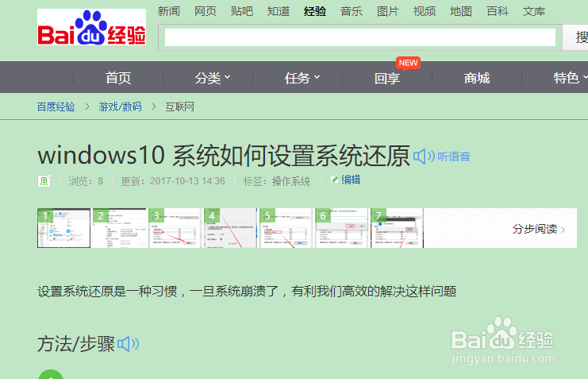Screen dimensions: 588x379
Task: Click the 方法/步骤 heading
Action: pos(75,344)
